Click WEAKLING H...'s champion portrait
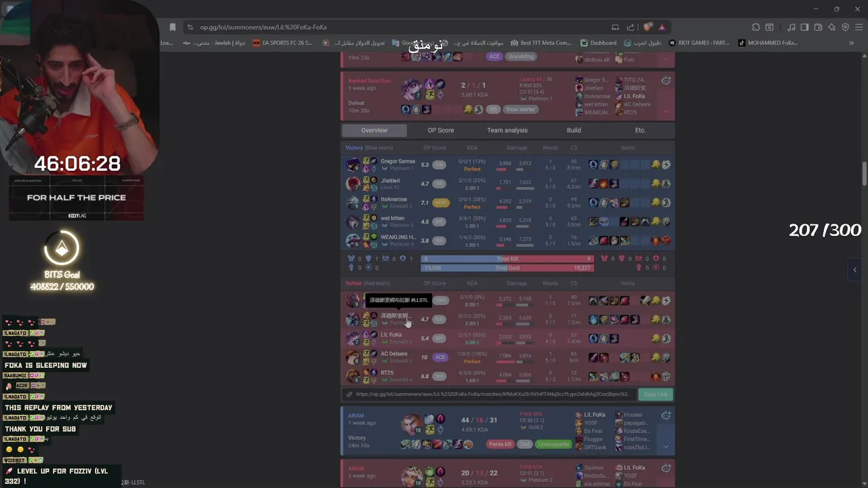 click(x=353, y=241)
